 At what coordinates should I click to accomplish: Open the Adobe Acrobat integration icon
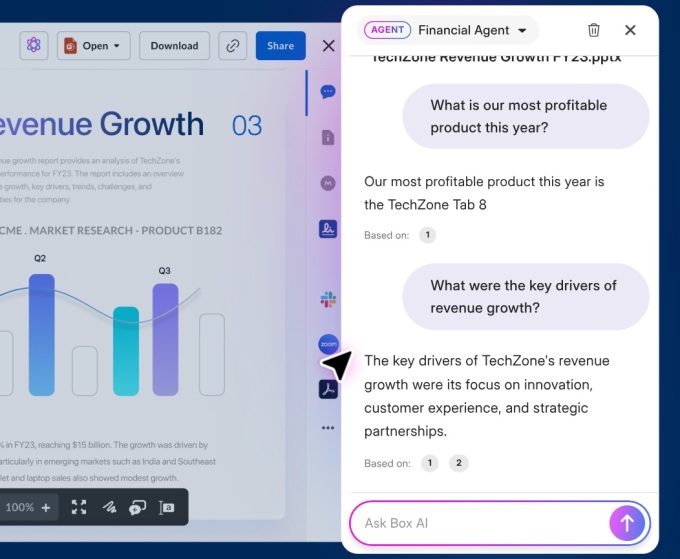tap(328, 389)
